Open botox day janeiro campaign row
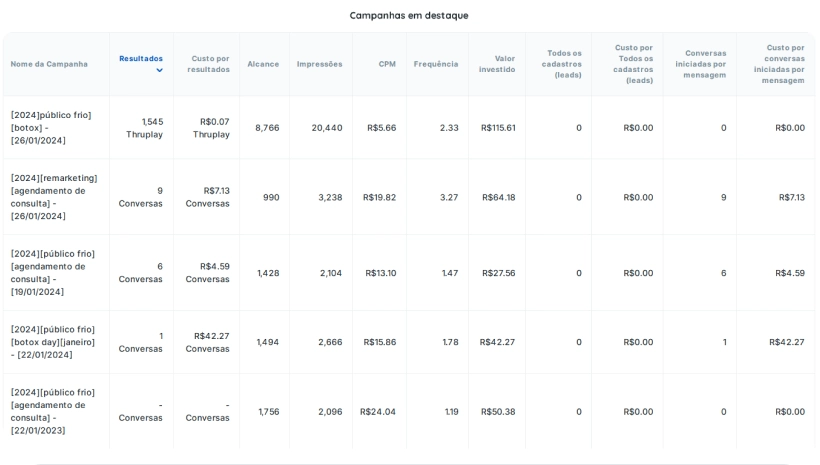Viewport: 820px width, 465px height. click(53, 342)
